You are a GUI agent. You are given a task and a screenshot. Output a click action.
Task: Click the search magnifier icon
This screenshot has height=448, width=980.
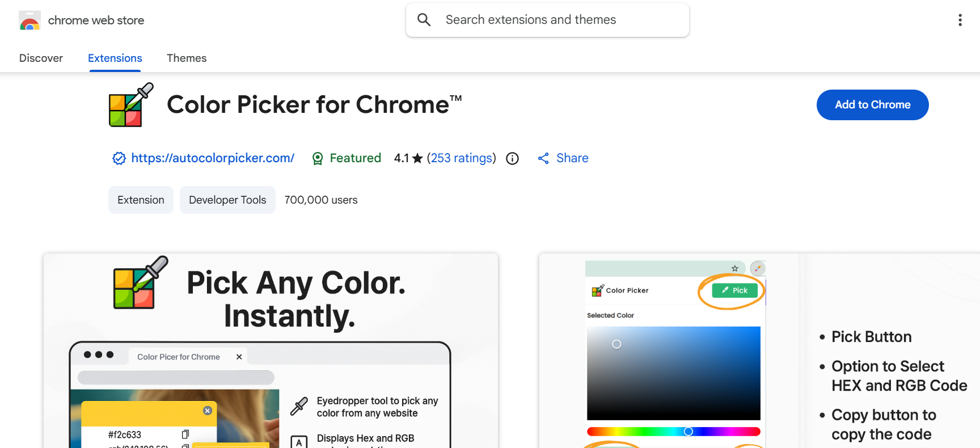[424, 20]
